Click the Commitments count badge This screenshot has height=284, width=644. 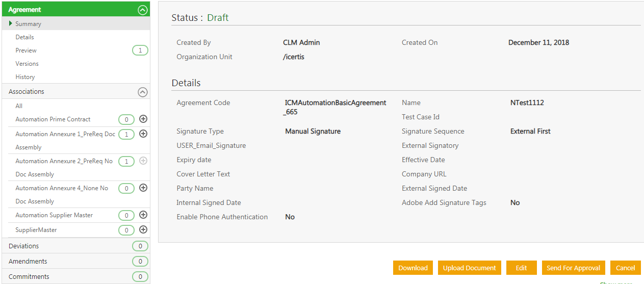pos(140,277)
